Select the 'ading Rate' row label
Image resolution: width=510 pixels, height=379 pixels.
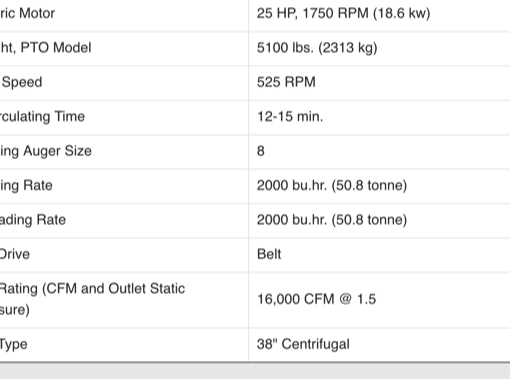coord(33,220)
